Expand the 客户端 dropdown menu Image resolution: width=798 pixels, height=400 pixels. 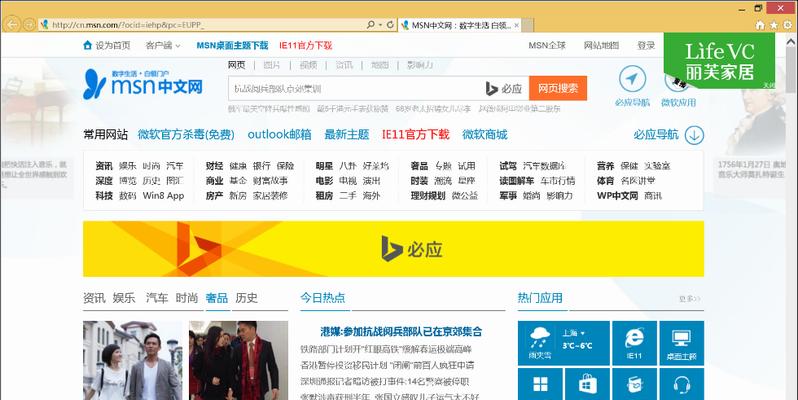point(163,46)
